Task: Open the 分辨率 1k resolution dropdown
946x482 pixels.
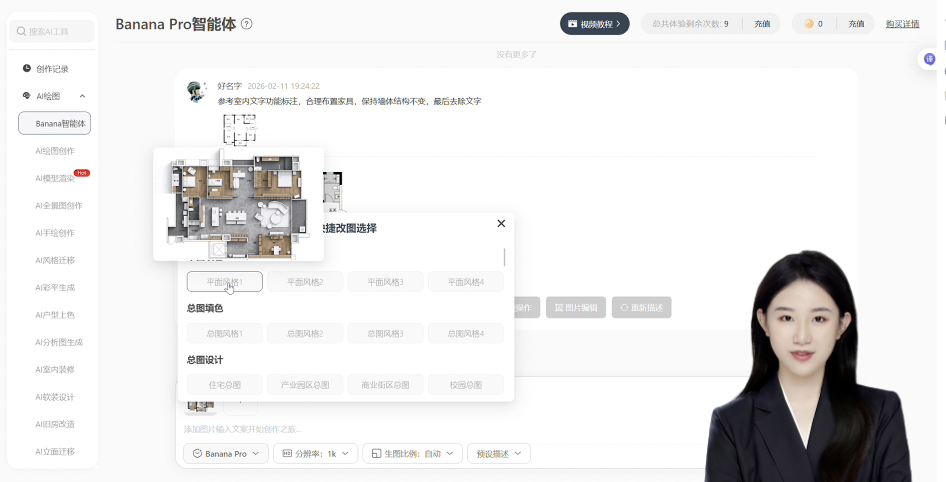Action: tap(315, 454)
